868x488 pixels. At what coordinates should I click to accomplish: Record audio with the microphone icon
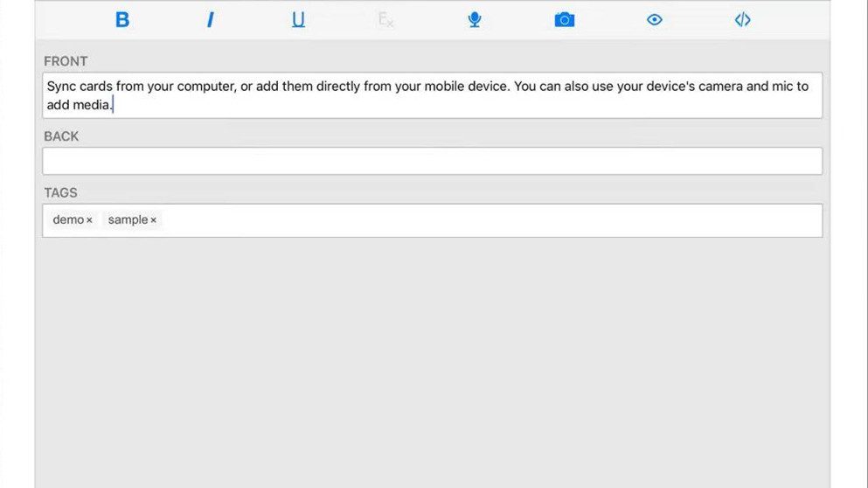pos(474,20)
